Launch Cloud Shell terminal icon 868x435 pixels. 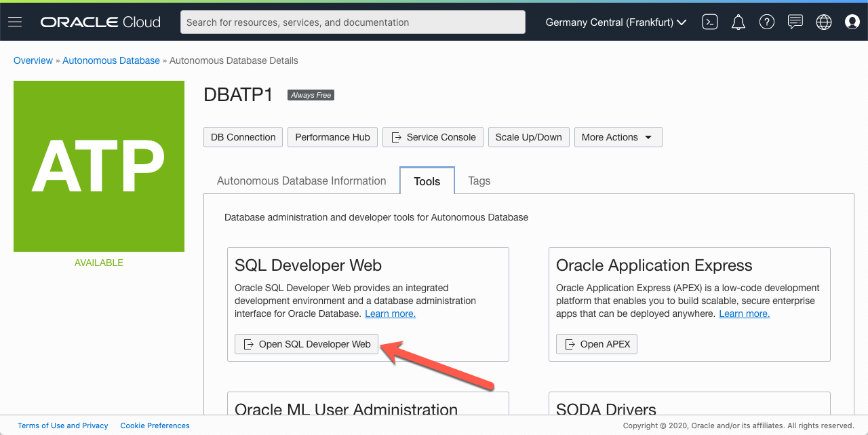(x=710, y=22)
